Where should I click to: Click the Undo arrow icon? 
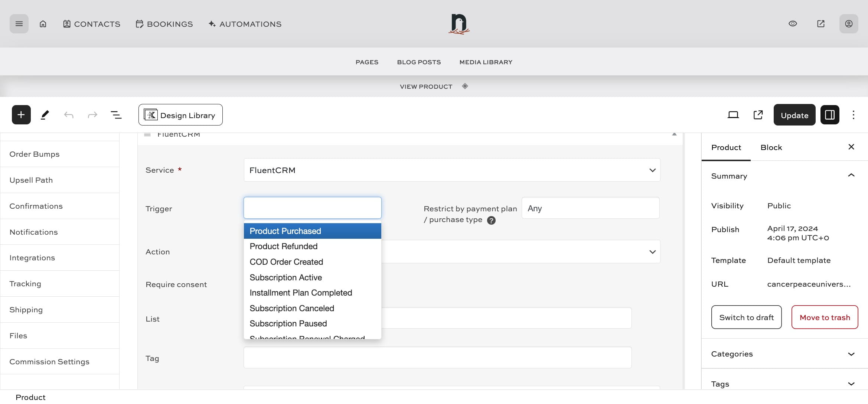pos(69,114)
